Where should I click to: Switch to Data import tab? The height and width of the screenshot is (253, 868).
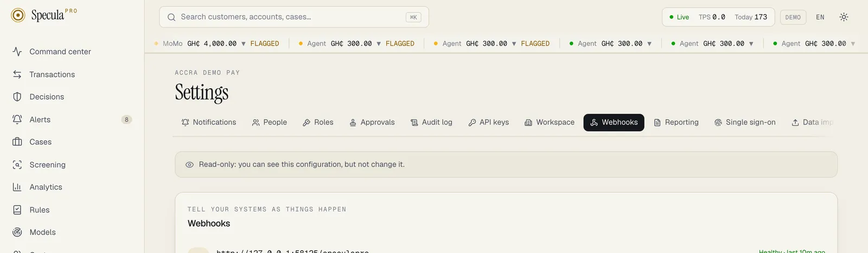[812, 122]
